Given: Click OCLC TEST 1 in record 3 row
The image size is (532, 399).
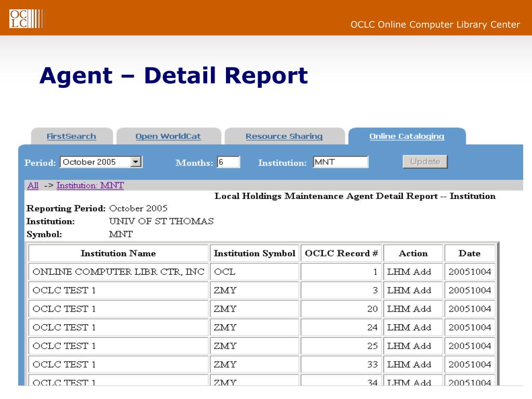Looking at the screenshot, I should pos(118,290).
